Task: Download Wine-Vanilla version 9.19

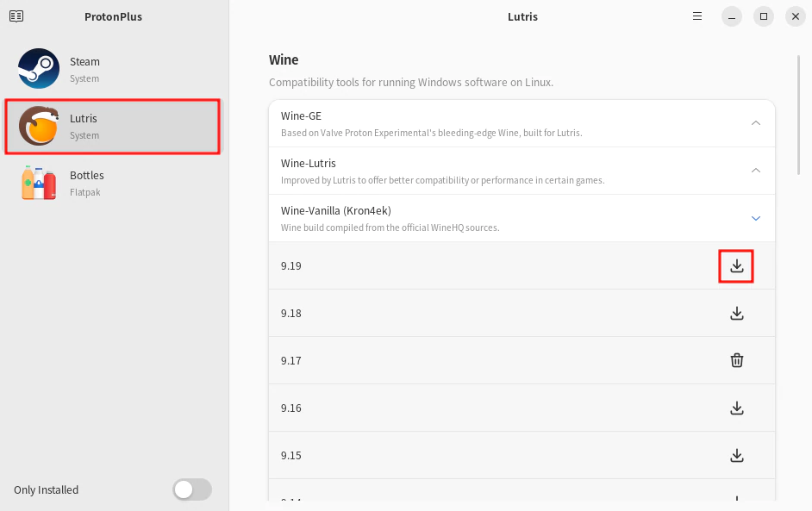Action: 736,266
